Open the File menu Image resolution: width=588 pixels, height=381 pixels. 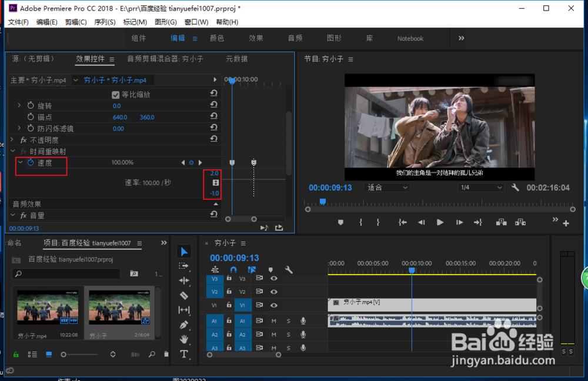coord(18,22)
